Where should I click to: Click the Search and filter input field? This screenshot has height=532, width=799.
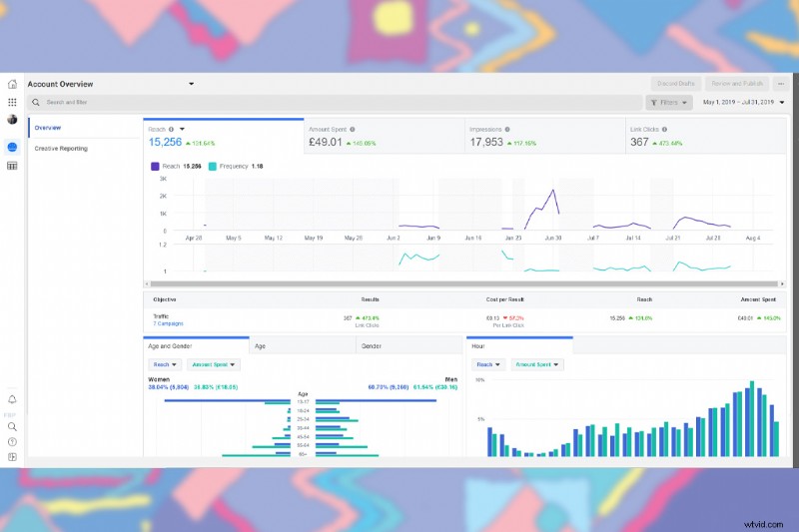click(x=336, y=103)
